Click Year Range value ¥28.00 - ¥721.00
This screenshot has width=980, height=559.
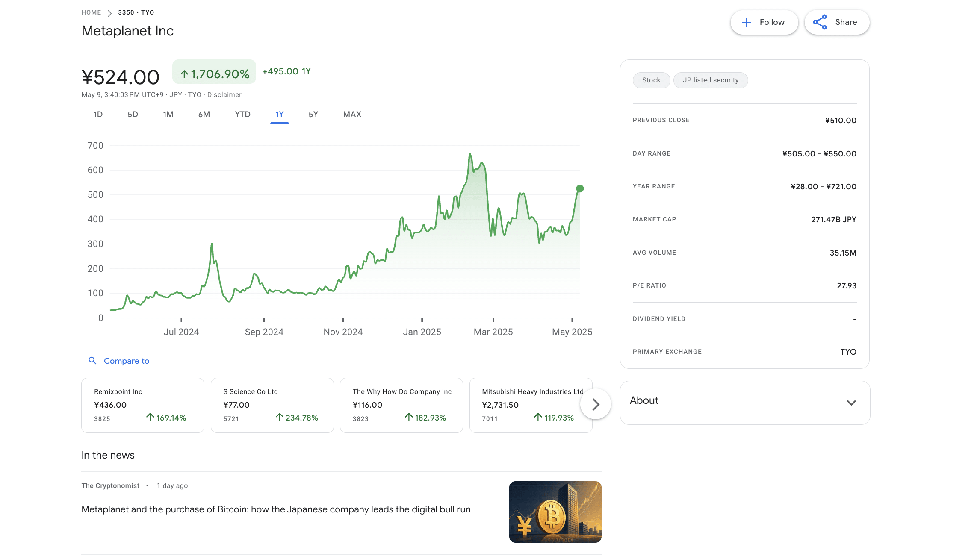[824, 187]
